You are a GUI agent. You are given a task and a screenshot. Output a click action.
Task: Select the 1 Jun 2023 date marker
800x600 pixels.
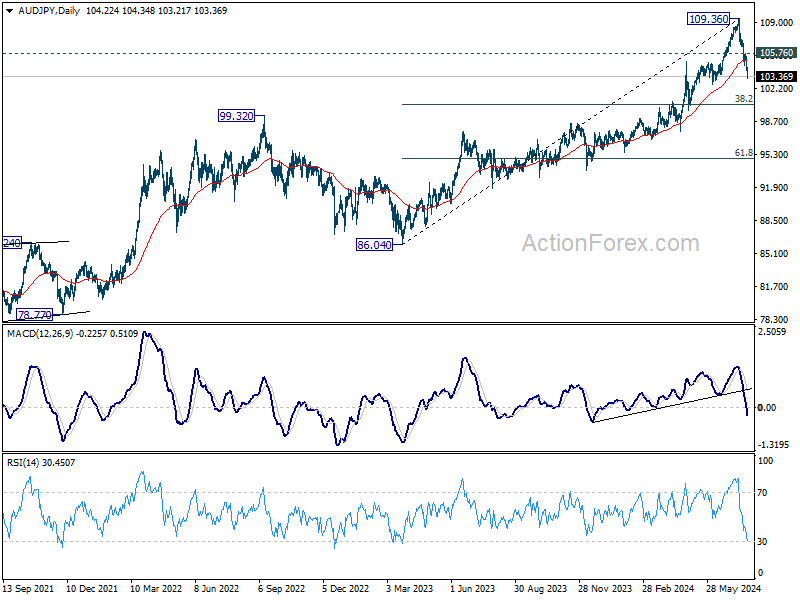(x=472, y=588)
